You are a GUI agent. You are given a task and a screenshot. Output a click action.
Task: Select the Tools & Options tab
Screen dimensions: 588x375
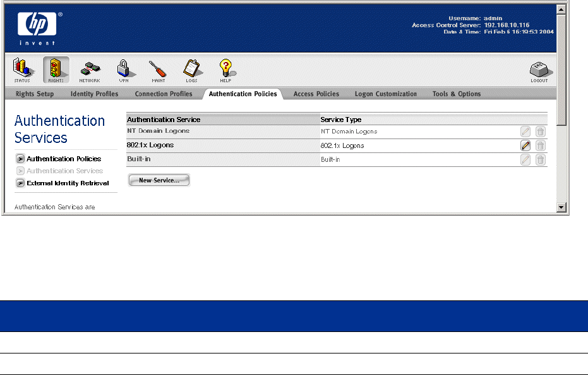(456, 94)
